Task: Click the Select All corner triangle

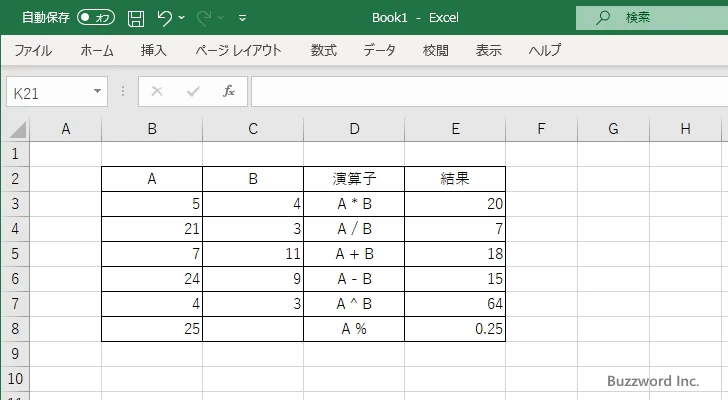Action: click(16, 129)
